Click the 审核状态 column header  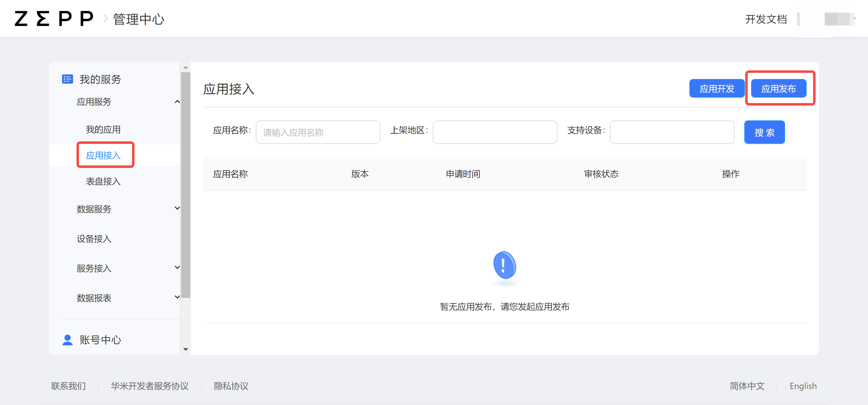coord(601,174)
